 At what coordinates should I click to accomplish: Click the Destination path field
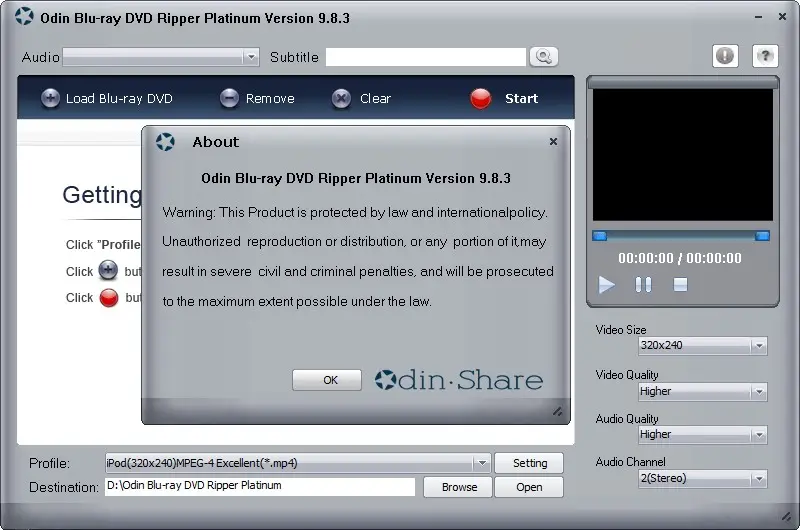[x=260, y=486]
